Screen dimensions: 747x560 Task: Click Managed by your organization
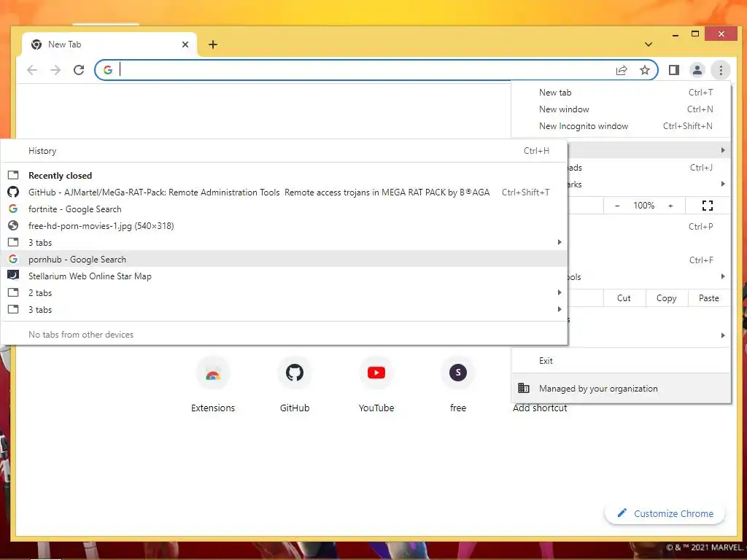pyautogui.click(x=621, y=389)
